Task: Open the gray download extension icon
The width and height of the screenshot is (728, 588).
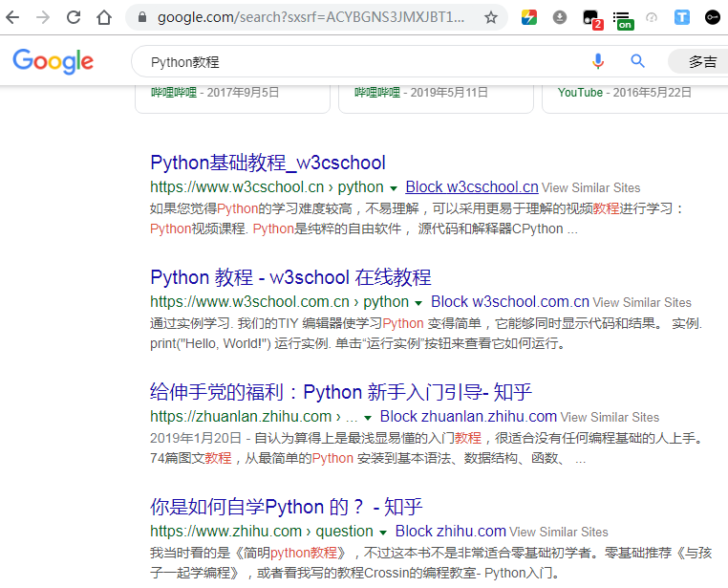Action: [560, 17]
